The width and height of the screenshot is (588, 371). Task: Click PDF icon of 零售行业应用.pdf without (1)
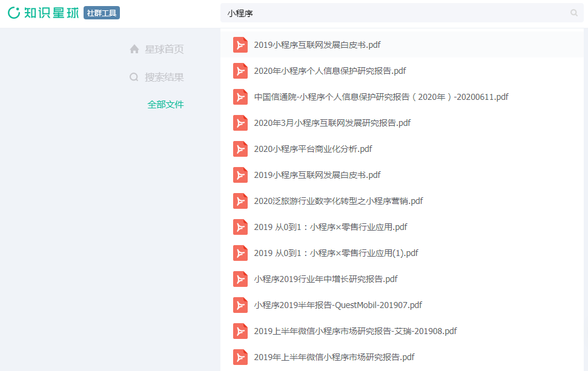click(240, 227)
